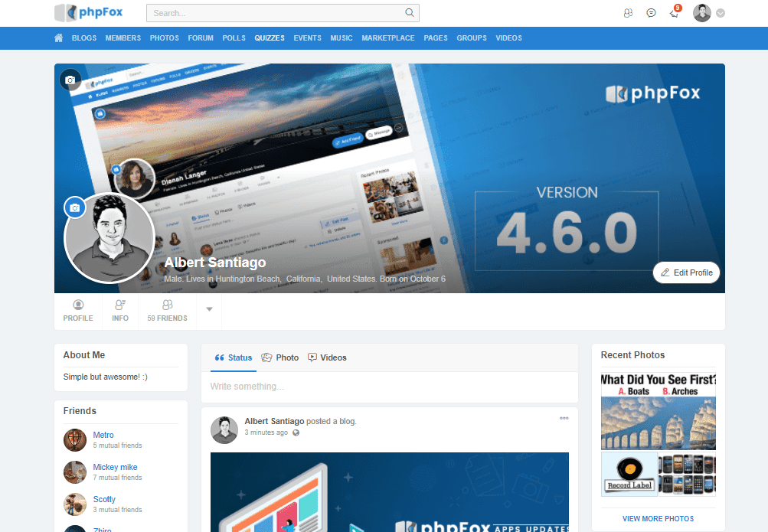This screenshot has height=532, width=768.
Task: Click Metro's '5 mutual friends' text
Action: [x=118, y=446]
